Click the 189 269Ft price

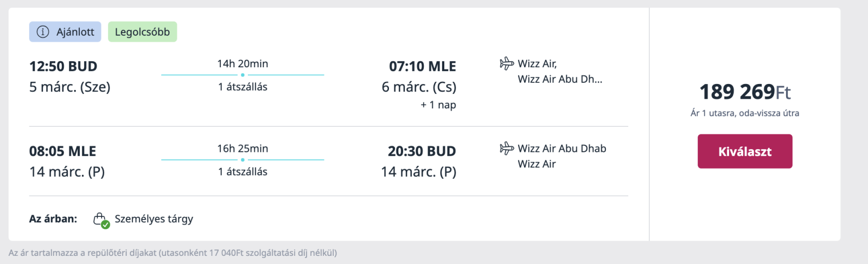(x=745, y=92)
